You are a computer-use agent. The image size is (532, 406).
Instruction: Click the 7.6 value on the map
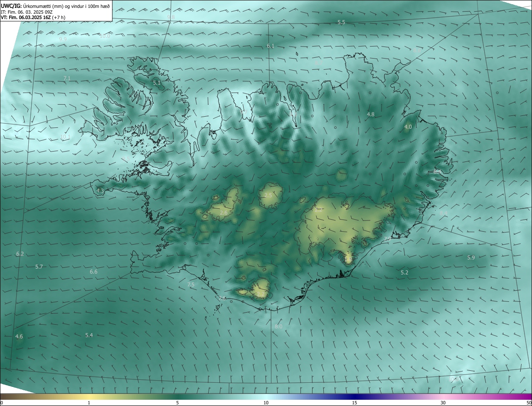(222, 298)
